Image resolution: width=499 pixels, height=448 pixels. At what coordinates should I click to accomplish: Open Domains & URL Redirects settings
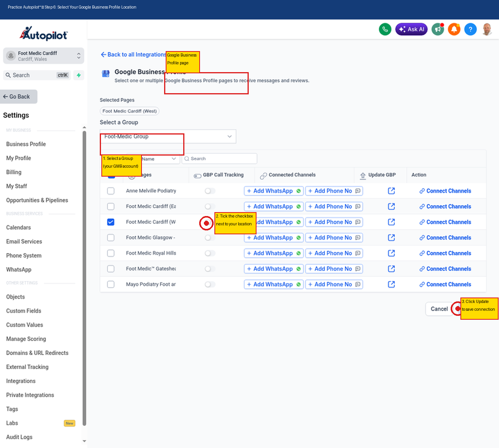coord(37,353)
